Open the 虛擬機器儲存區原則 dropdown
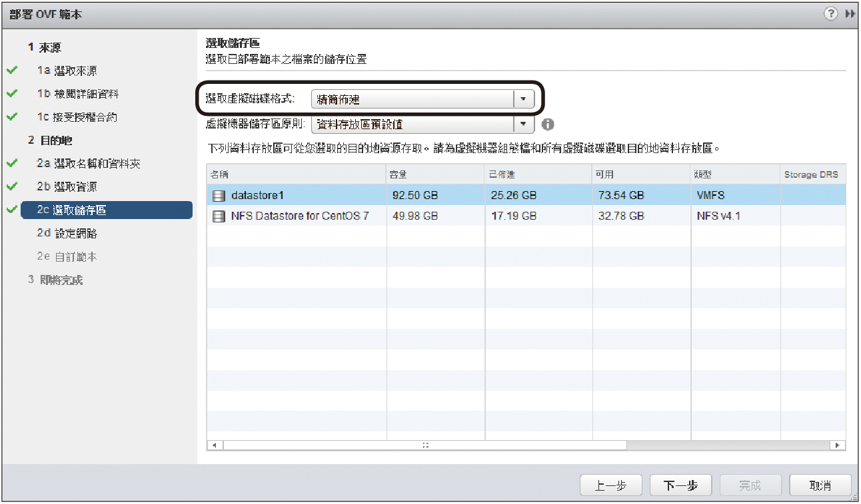861x504 pixels. [x=523, y=124]
